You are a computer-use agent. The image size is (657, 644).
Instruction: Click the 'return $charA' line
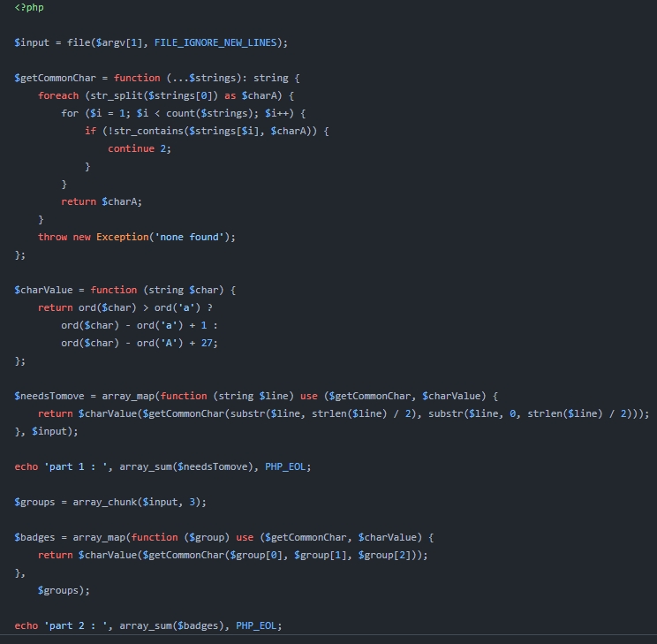(102, 201)
